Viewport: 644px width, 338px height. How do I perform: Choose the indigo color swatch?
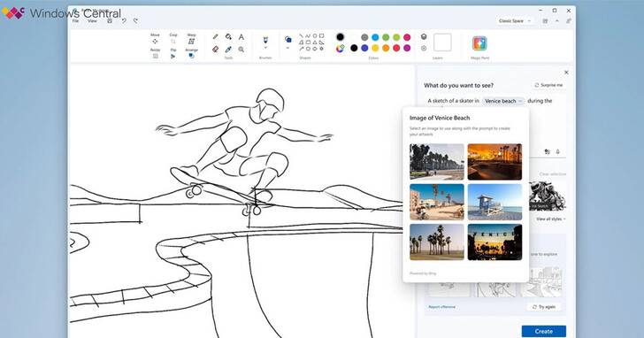tap(364, 48)
